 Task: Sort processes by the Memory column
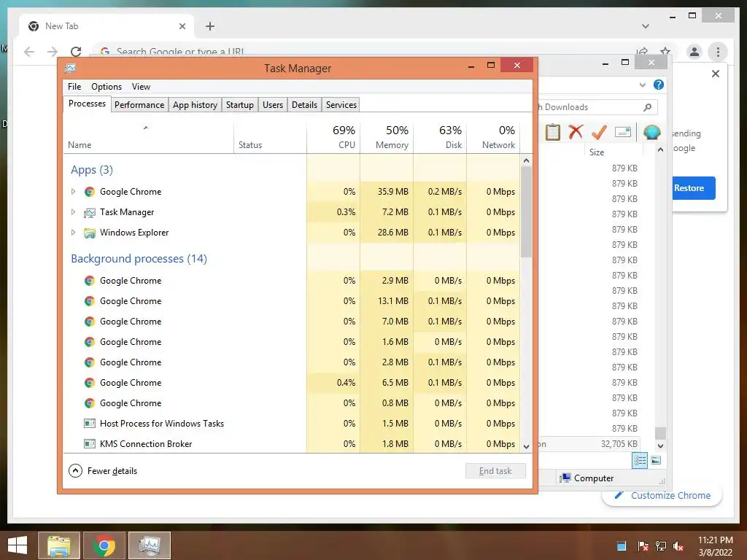(387, 137)
